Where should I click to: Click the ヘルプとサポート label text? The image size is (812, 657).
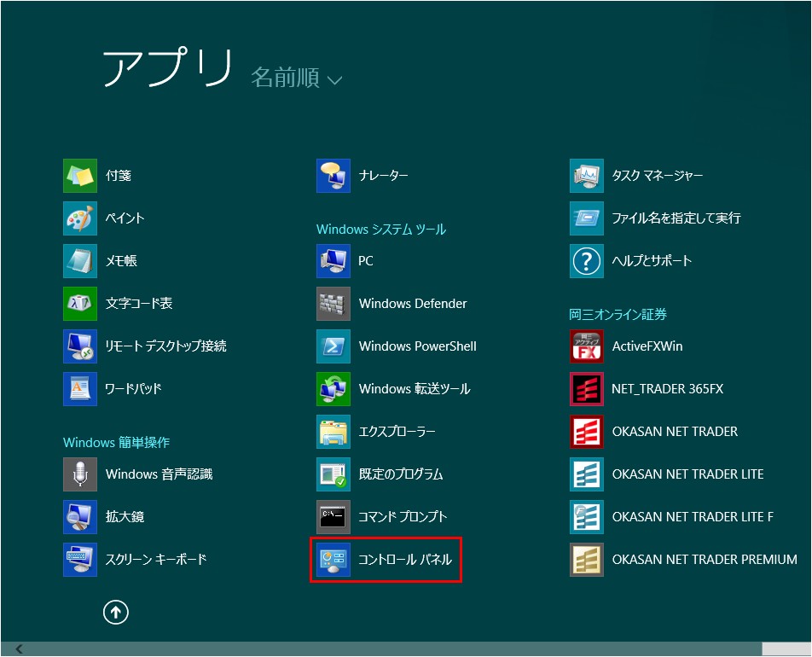click(652, 260)
